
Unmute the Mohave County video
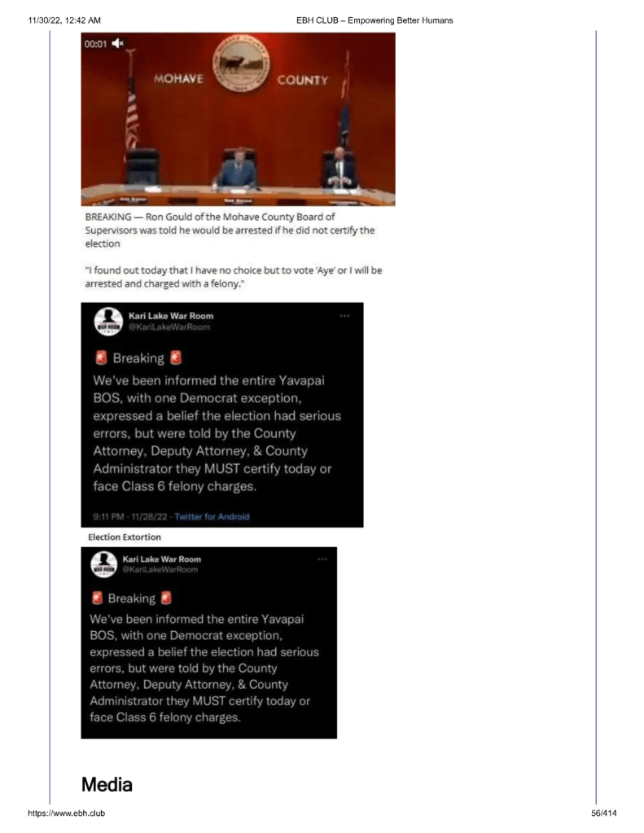coord(118,43)
